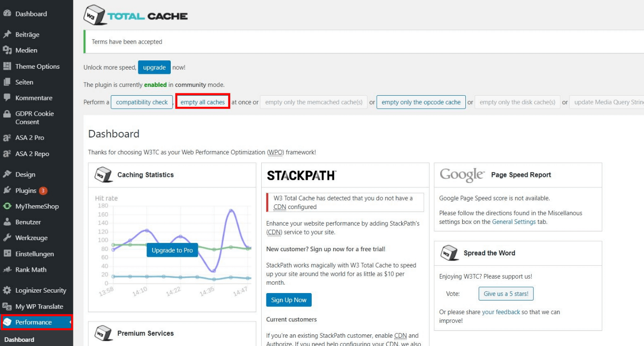The image size is (644, 346).
Task: Run the compatibility check
Action: 142,102
